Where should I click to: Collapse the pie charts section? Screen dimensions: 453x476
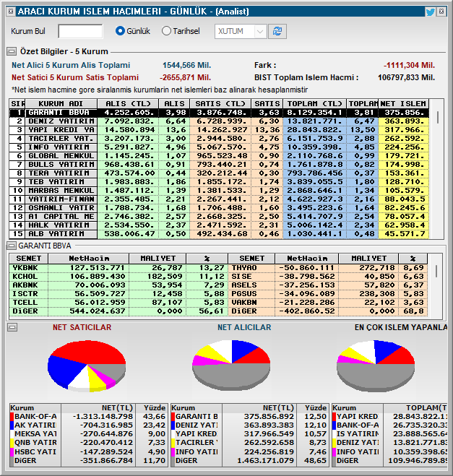(x=12, y=327)
